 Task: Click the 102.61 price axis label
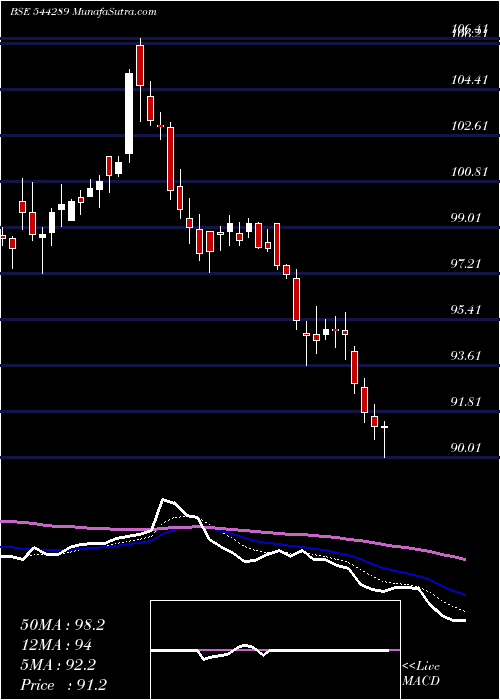point(469,126)
